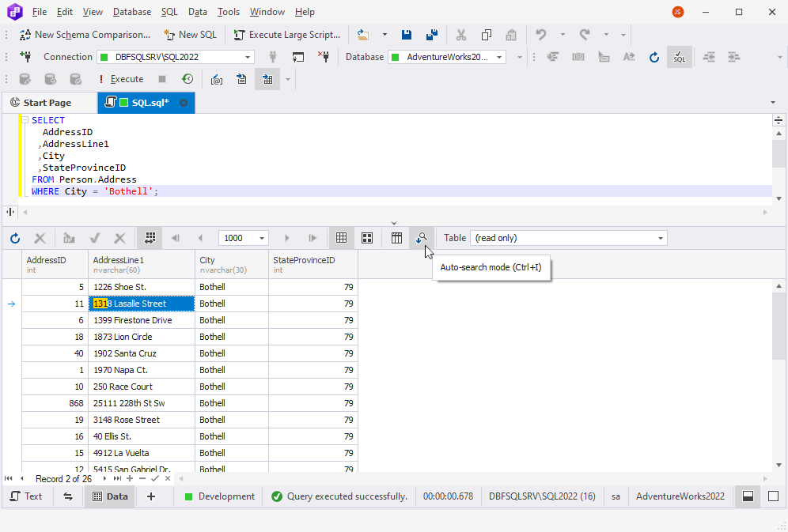Jump to the last page of results

pyautogui.click(x=313, y=238)
